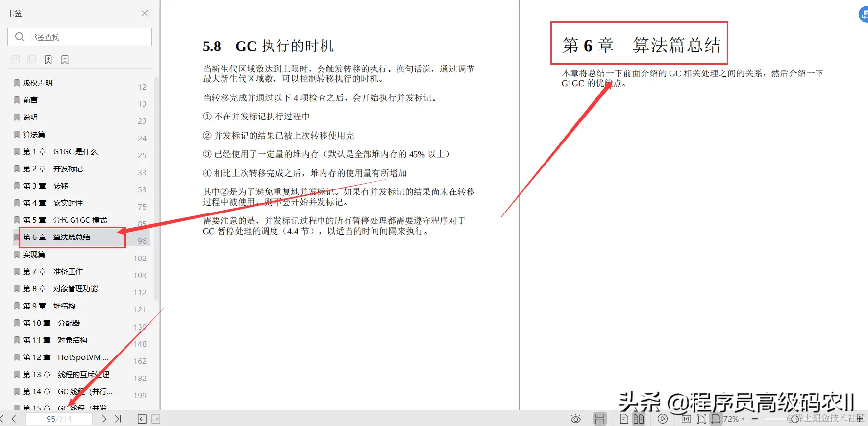The image size is (868, 426).
Task: Jump to 第 11 章 对象结构
Action: pyautogui.click(x=55, y=340)
